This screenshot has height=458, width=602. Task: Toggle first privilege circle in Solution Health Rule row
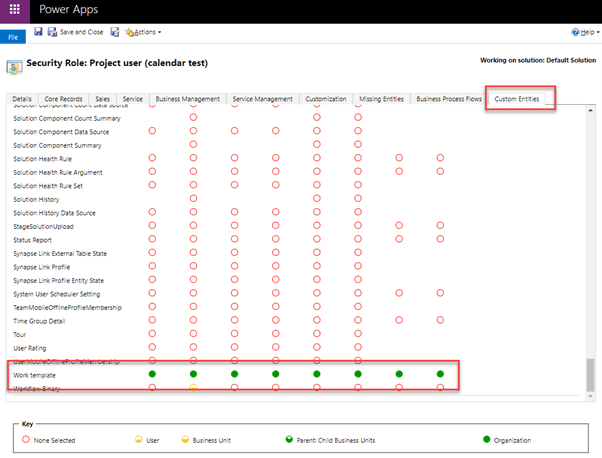click(152, 158)
